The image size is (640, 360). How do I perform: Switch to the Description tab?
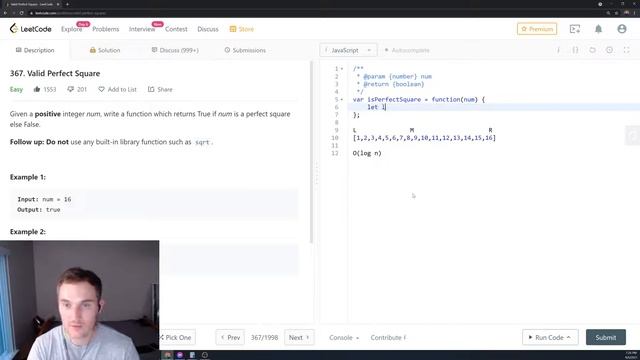point(35,50)
